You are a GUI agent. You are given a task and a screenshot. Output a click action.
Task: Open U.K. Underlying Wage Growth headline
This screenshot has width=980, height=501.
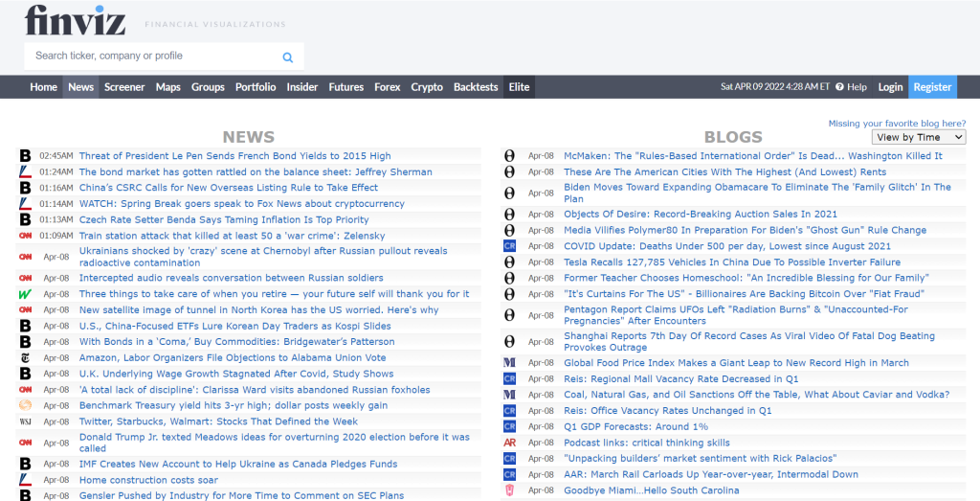tap(236, 374)
